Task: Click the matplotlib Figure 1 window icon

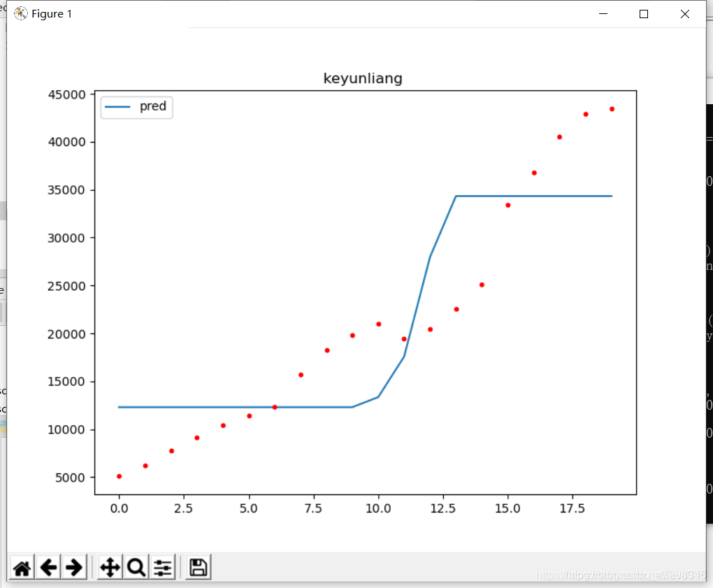Action: click(20, 14)
